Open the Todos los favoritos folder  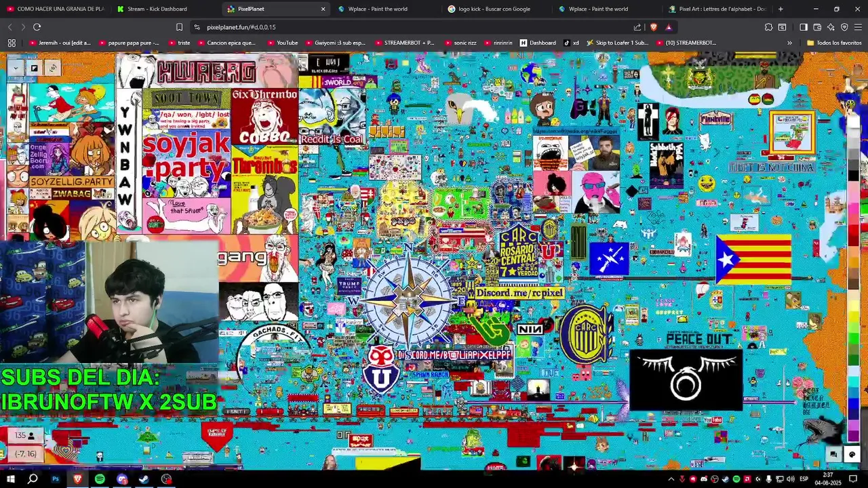pyautogui.click(x=834, y=43)
